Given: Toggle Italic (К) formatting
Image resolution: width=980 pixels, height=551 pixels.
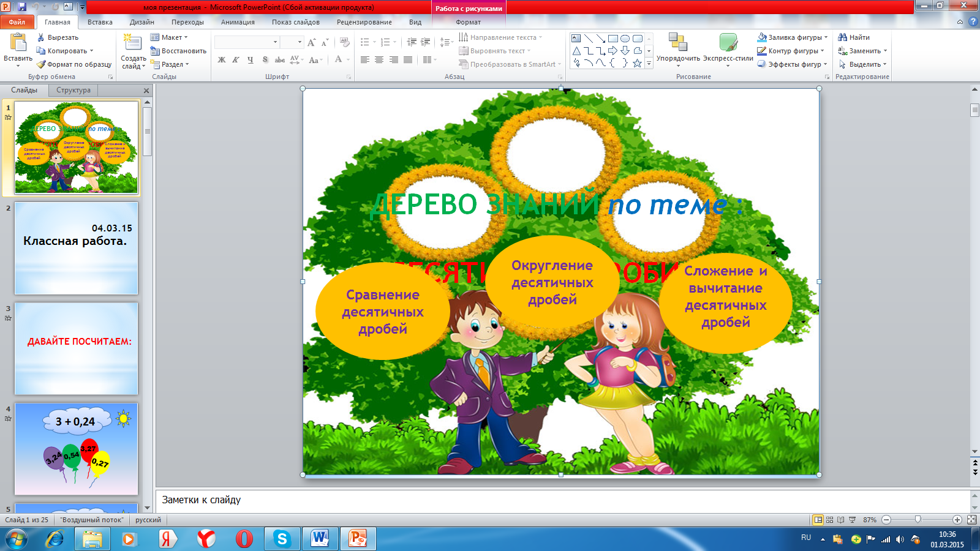Looking at the screenshot, I should (x=236, y=59).
